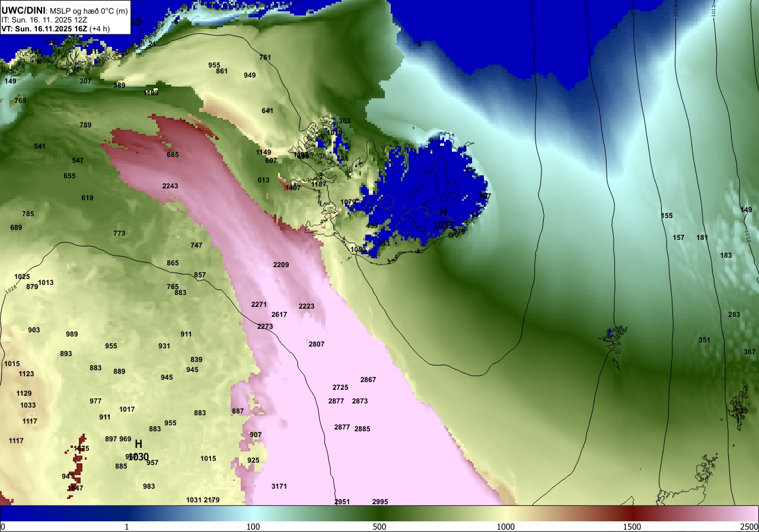The image size is (759, 532).
Task: Click the 907 height value
Action: pyautogui.click(x=256, y=435)
